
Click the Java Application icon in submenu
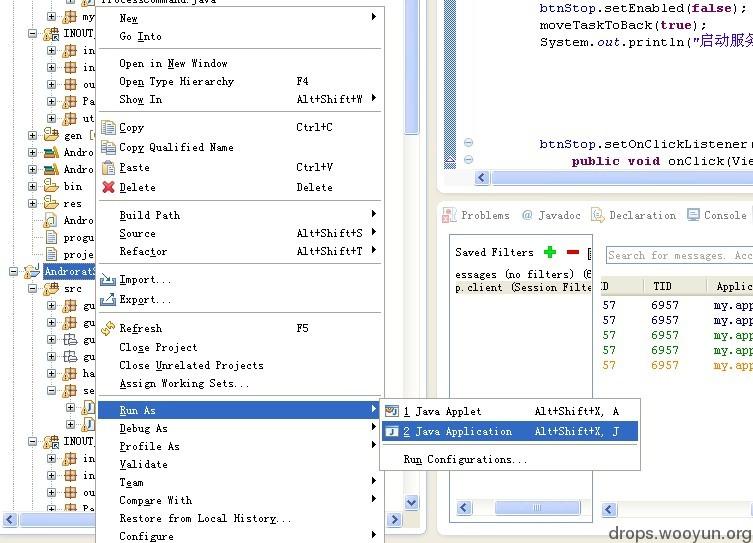392,431
